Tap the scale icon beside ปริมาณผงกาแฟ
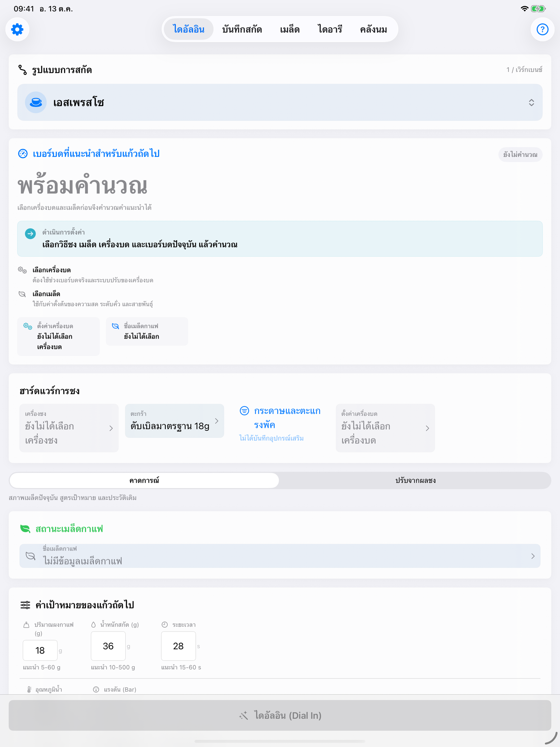This screenshot has width=560, height=747. tap(26, 625)
